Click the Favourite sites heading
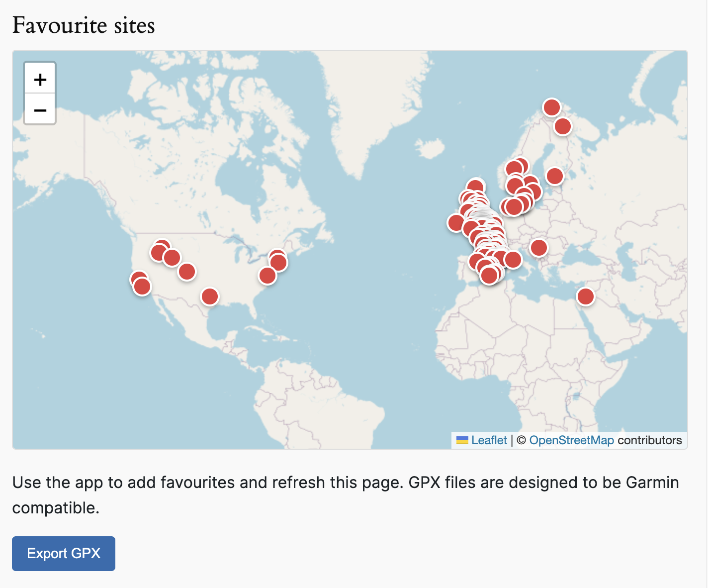708x588 pixels. [x=84, y=25]
